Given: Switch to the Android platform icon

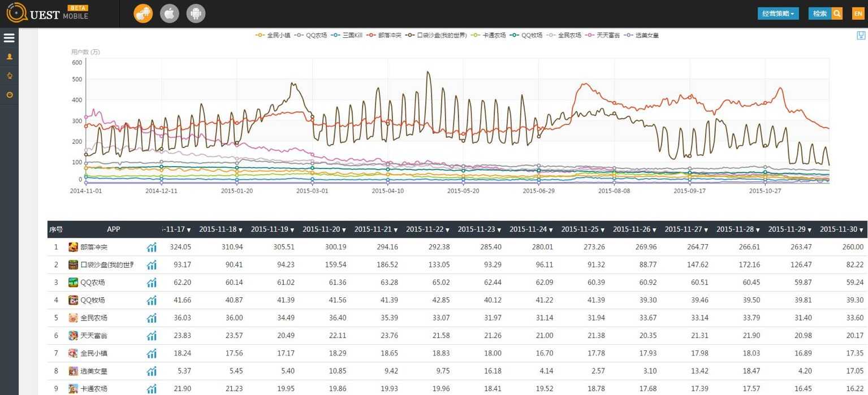Looking at the screenshot, I should point(196,14).
